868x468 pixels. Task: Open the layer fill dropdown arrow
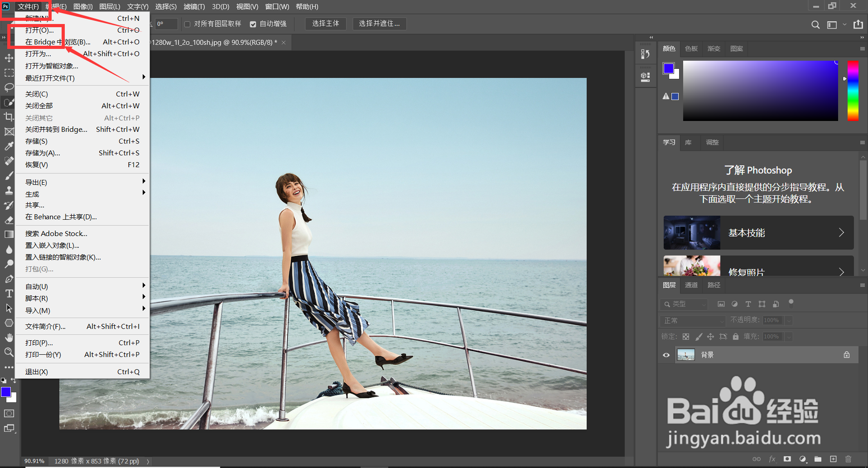click(x=789, y=337)
